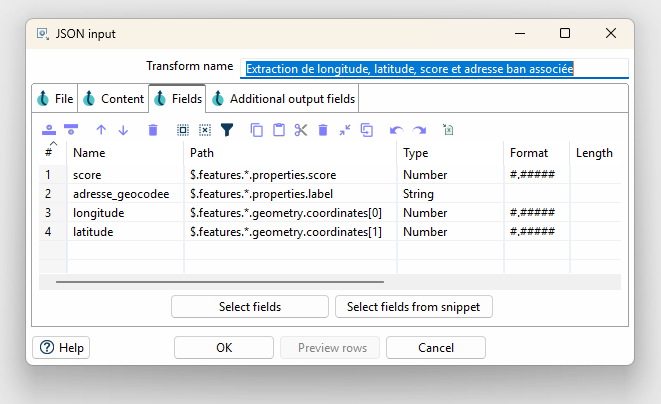This screenshot has width=661, height=404.
Task: Click the paste clipboard icon in toolbar
Action: 279,130
